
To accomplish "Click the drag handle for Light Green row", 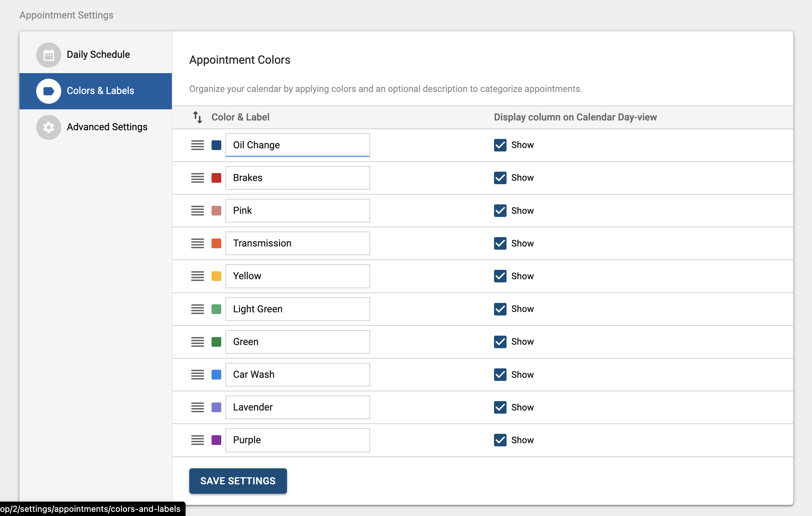I will pos(198,309).
